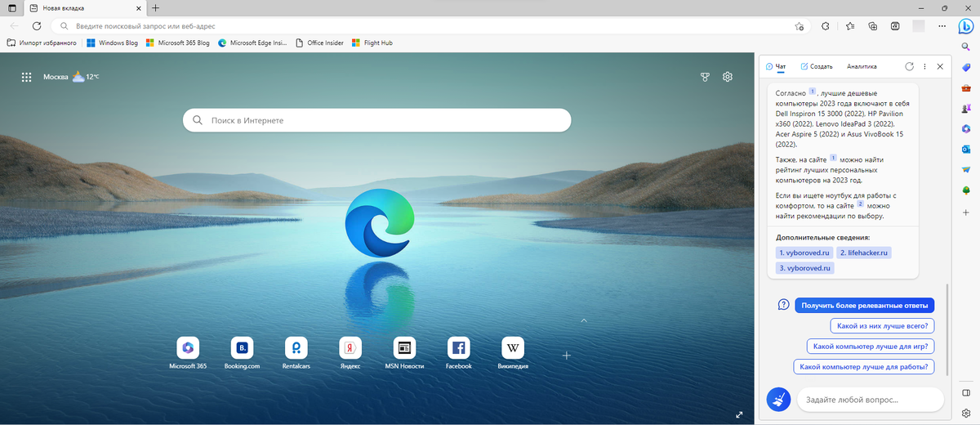
Task: Open the Collections icon in the toolbar
Action: [x=873, y=26]
